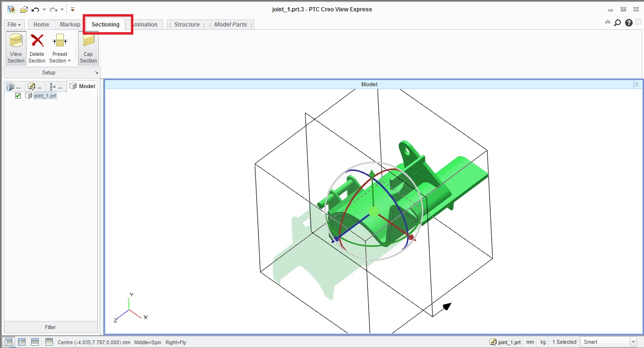Expand the Undo history dropdown
The height and width of the screenshot is (348, 644).
(x=44, y=9)
